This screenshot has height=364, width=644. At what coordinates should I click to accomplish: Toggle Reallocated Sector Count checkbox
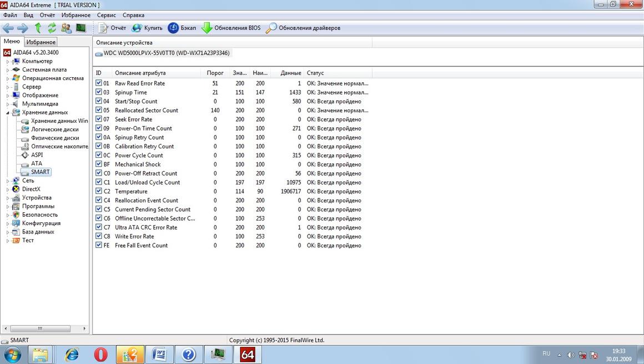(99, 110)
